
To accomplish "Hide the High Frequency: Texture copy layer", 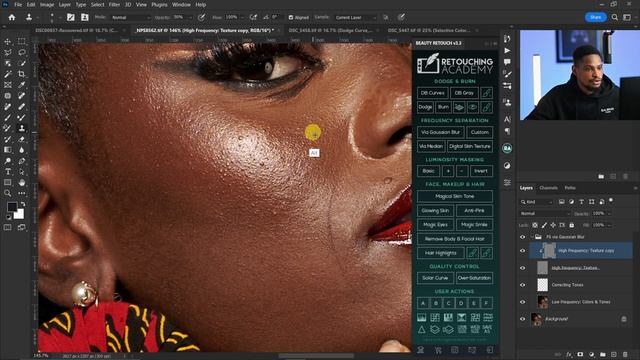I will click(523, 251).
